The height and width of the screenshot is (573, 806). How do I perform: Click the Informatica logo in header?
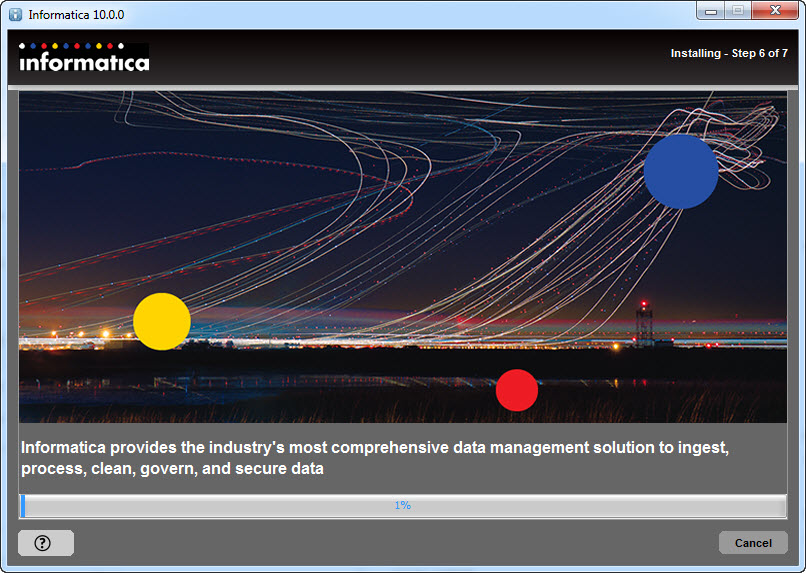(84, 58)
